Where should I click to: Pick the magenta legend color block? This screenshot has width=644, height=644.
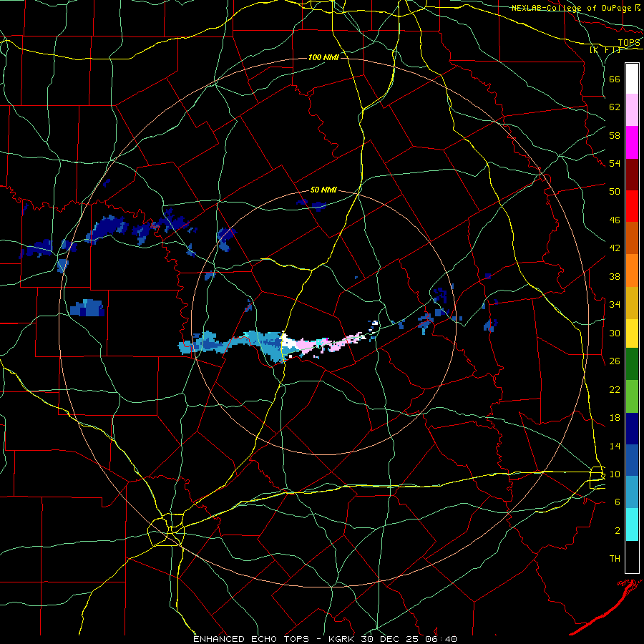(632, 142)
